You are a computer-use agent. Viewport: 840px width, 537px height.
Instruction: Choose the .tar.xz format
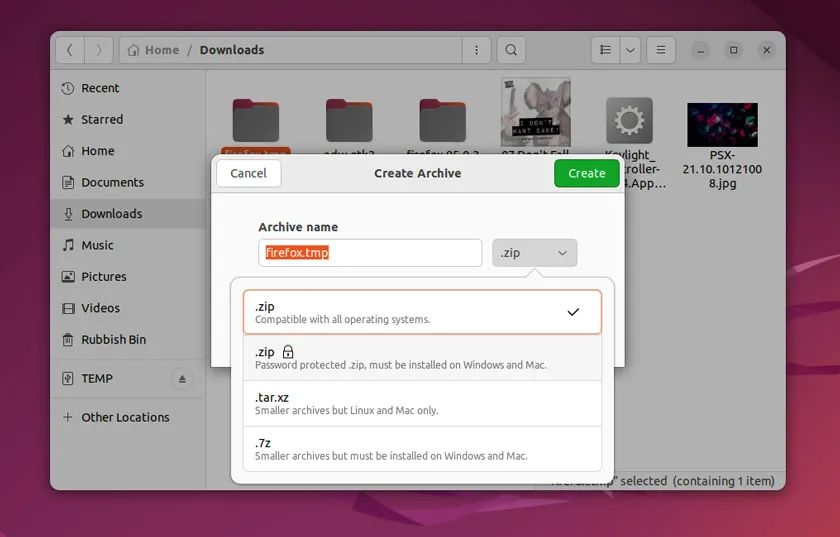click(x=422, y=404)
